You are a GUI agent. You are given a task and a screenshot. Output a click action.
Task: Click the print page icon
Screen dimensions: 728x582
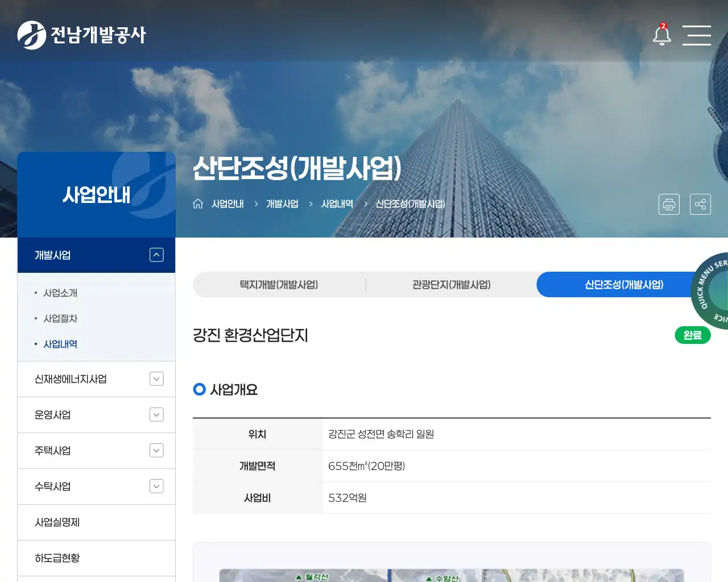point(669,205)
